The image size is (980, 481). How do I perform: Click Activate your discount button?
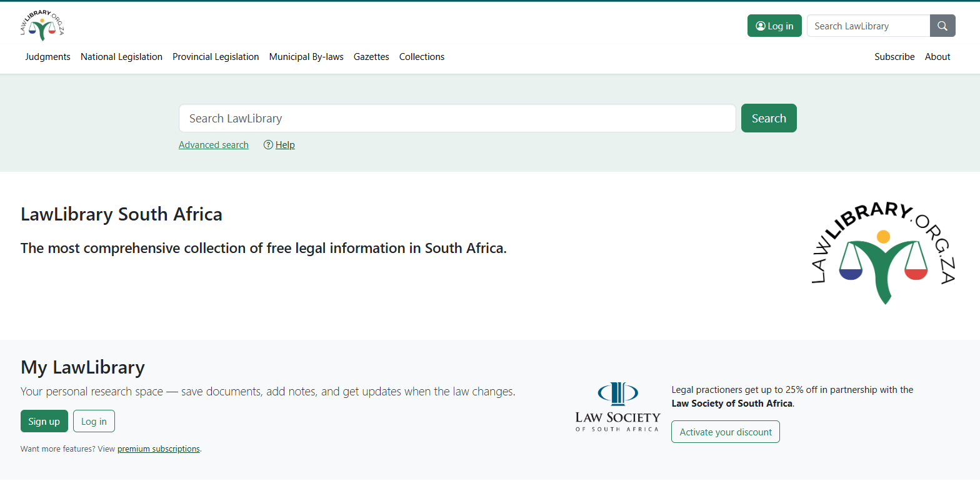click(726, 432)
